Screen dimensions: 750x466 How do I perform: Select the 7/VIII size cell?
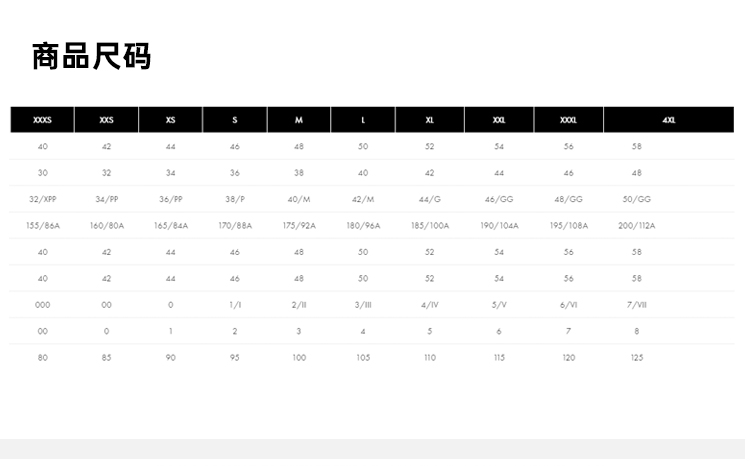coord(637,305)
